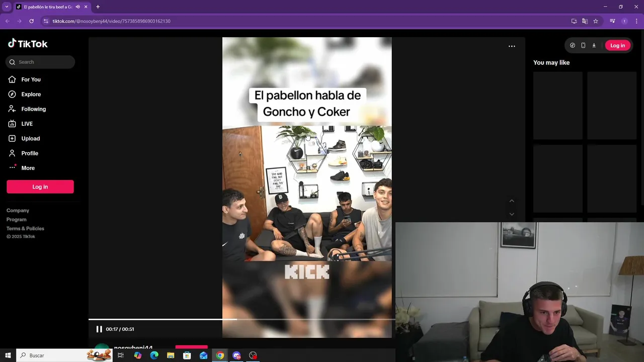
Task: Open the tab search dropdown
Action: [x=7, y=7]
